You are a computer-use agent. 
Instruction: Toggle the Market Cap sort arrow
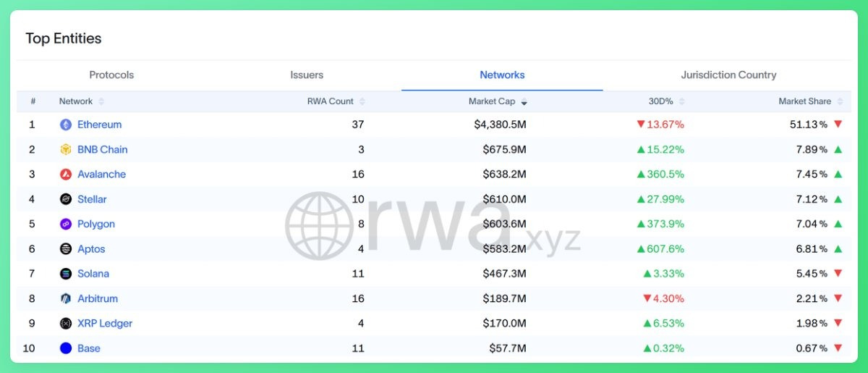[x=524, y=101]
